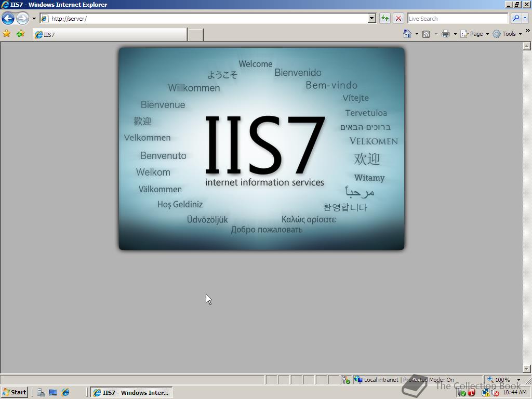Focus the address bar showing http://server/
532x399 pixels.
[x=204, y=18]
